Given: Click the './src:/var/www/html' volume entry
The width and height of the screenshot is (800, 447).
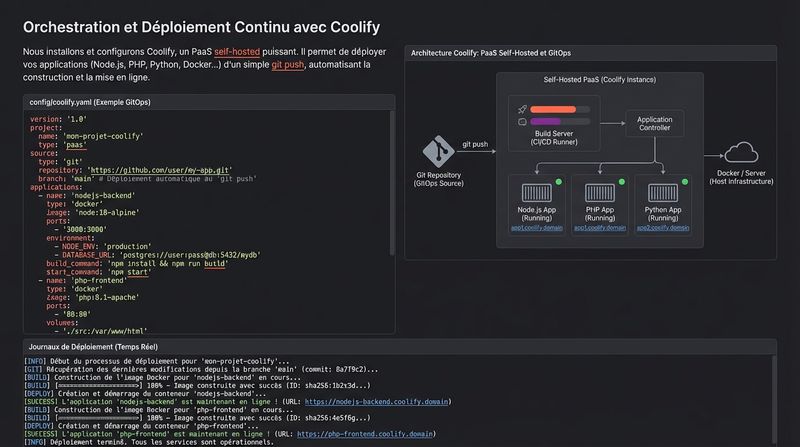Looking at the screenshot, I should pos(101,331).
